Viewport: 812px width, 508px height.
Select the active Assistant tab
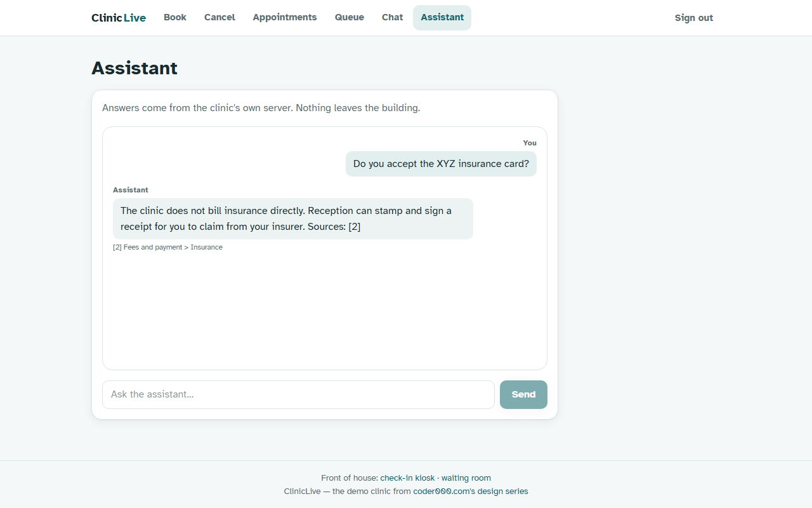(x=442, y=17)
